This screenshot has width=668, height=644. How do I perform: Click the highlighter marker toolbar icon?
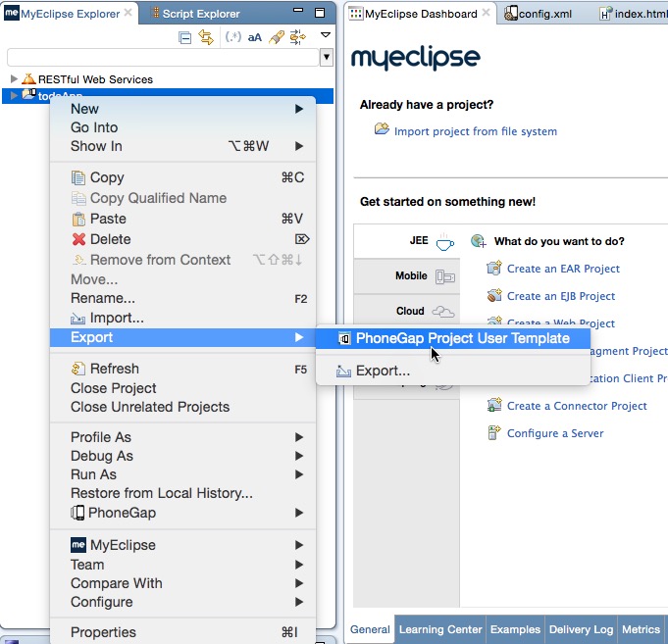[277, 37]
